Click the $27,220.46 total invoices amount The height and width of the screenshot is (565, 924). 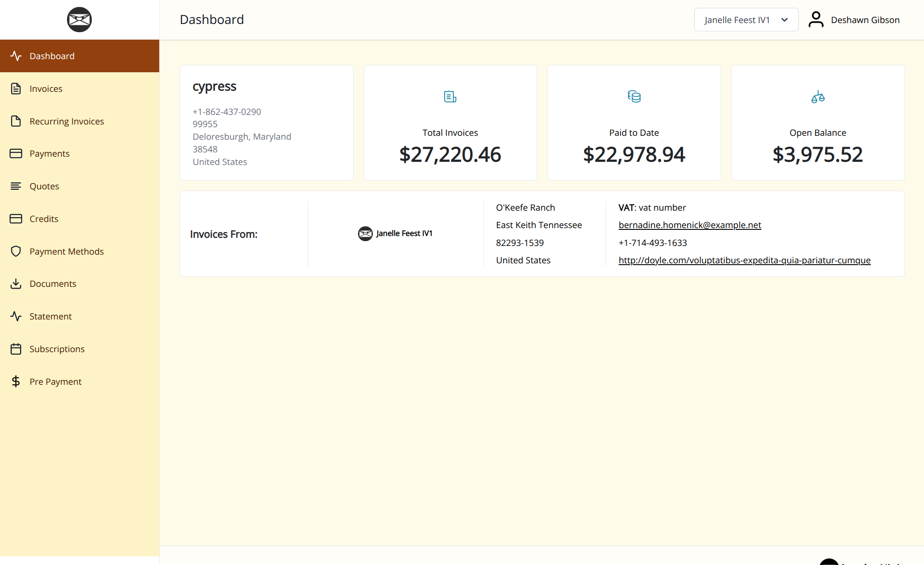pos(450,155)
